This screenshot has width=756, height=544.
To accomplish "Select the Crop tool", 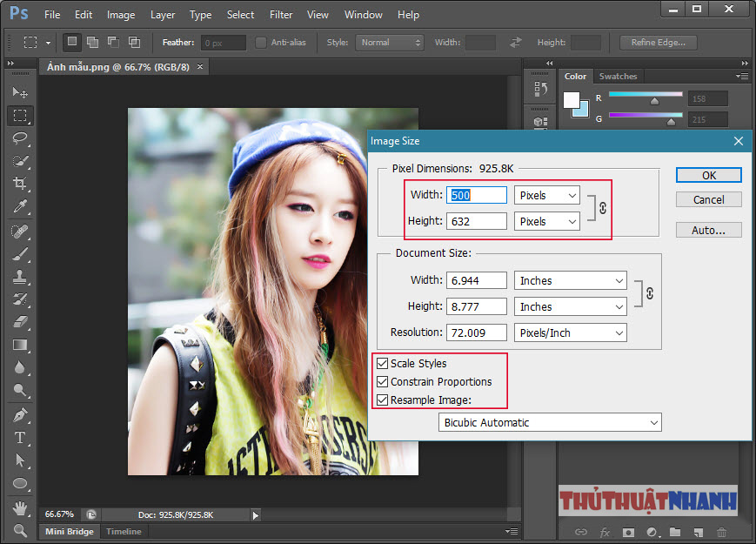I will [x=20, y=184].
